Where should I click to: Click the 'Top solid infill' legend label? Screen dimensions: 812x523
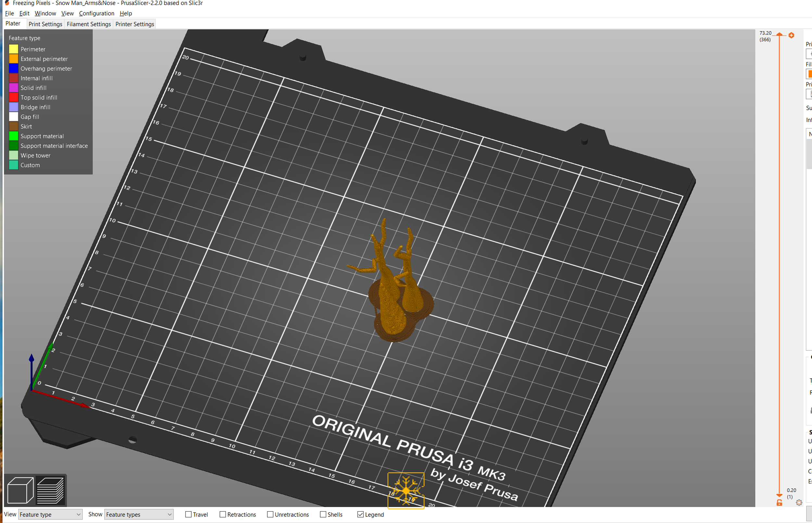tap(39, 98)
